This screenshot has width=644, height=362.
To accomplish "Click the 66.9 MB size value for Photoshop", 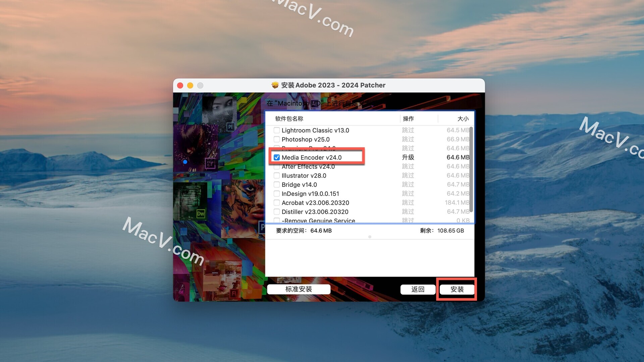I will coord(458,139).
